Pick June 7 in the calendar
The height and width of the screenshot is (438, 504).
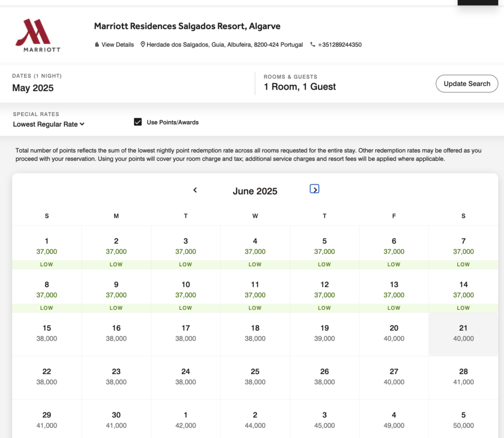click(x=464, y=248)
